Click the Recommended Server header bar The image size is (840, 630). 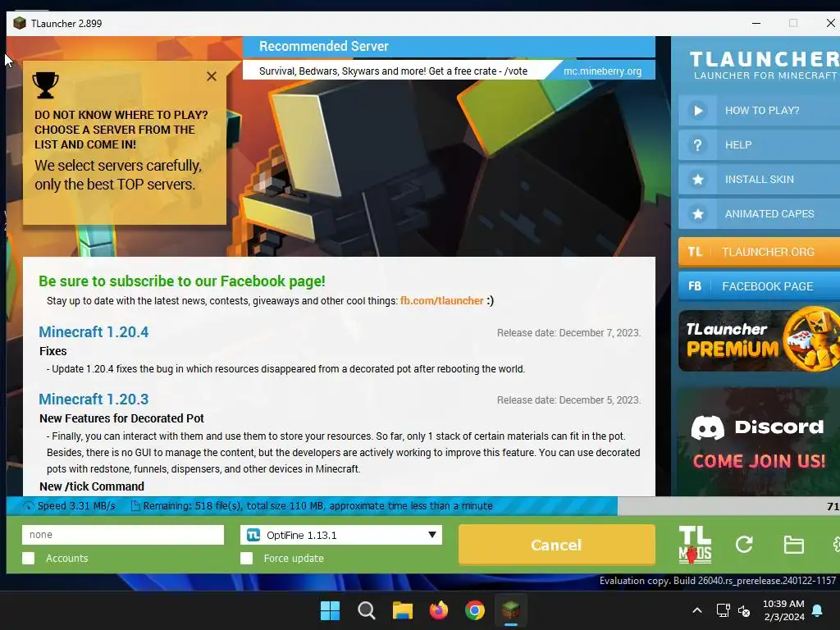[449, 47]
